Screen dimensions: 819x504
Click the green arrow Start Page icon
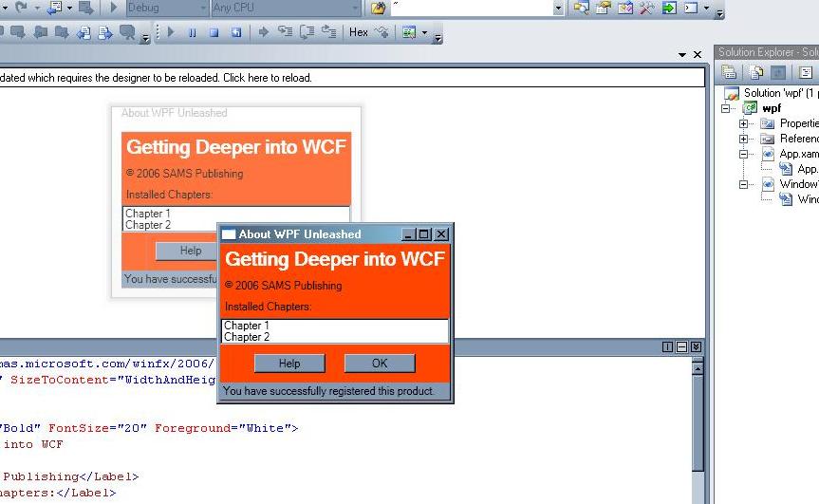[x=668, y=8]
